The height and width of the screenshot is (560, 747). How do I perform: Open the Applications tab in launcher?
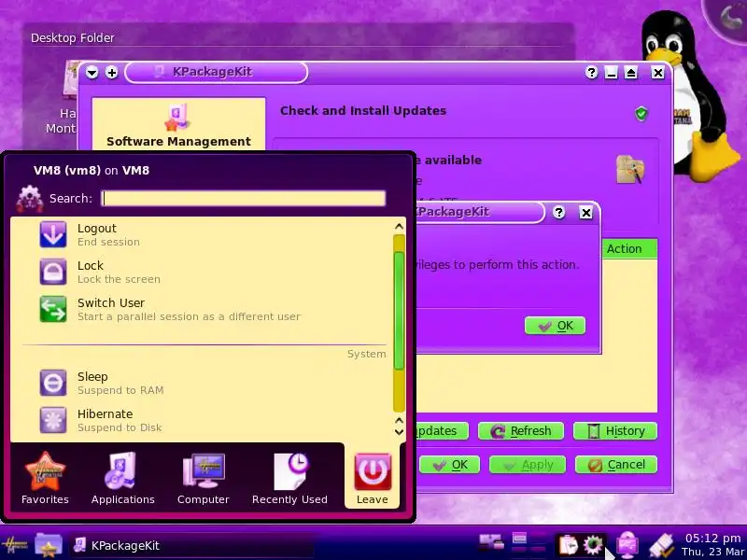(123, 478)
